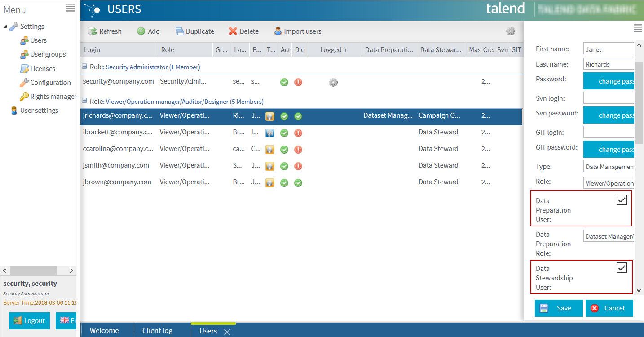This screenshot has height=337, width=644.
Task: Switch to the Welcome tab
Action: click(x=104, y=331)
